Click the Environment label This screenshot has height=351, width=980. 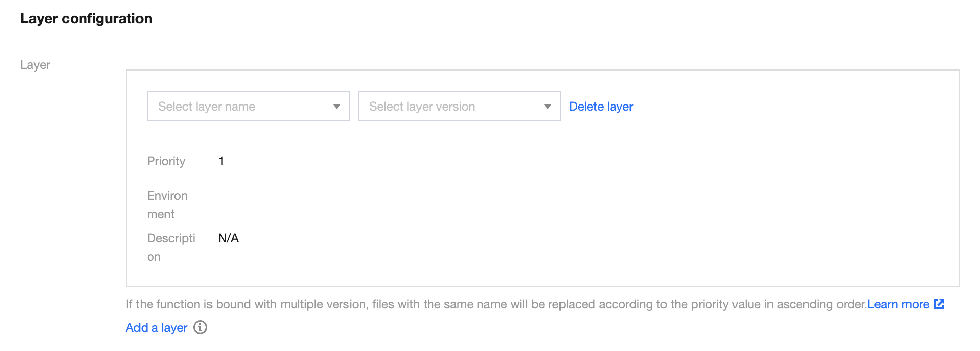[x=167, y=205]
